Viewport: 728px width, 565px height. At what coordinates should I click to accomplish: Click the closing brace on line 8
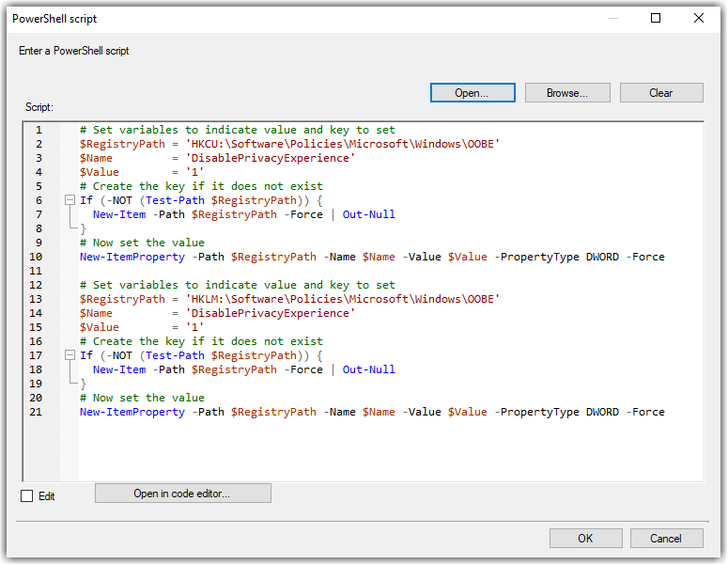pyautogui.click(x=83, y=228)
